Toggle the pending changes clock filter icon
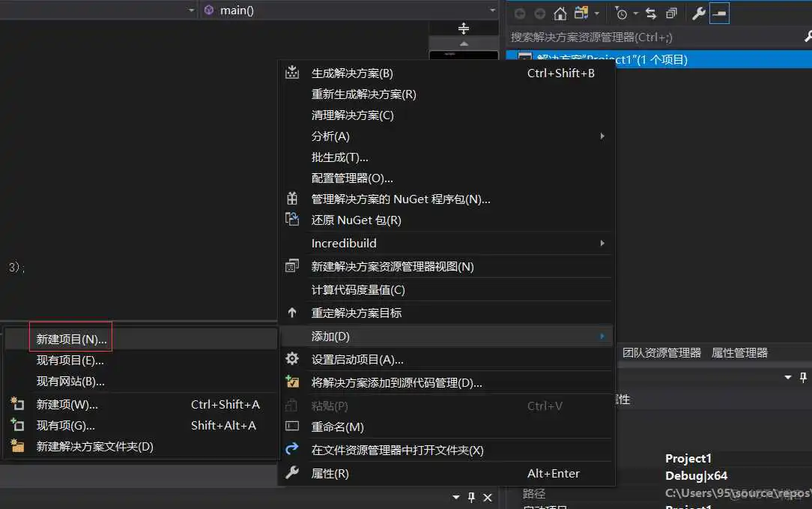This screenshot has height=509, width=812. [622, 13]
